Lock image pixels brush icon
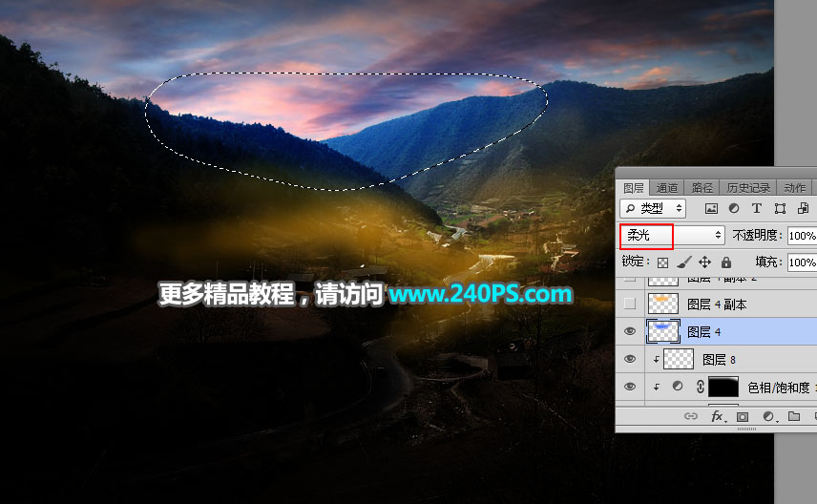 684,262
